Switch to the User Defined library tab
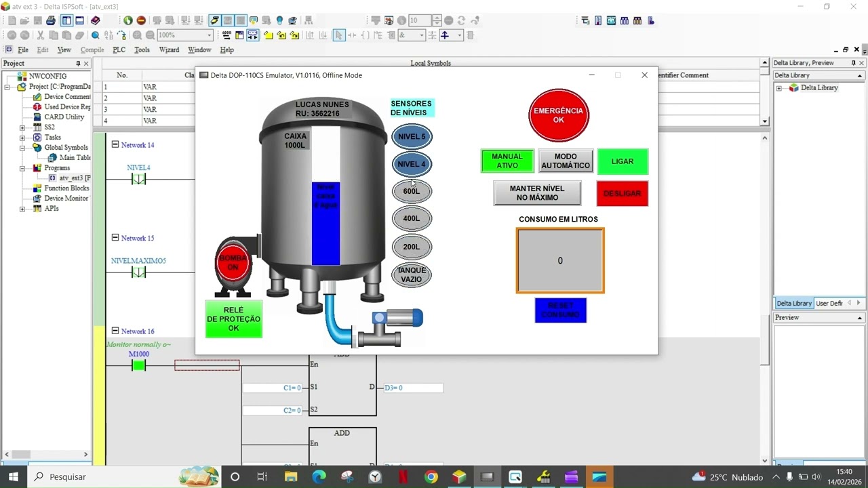The image size is (868, 488). click(829, 304)
